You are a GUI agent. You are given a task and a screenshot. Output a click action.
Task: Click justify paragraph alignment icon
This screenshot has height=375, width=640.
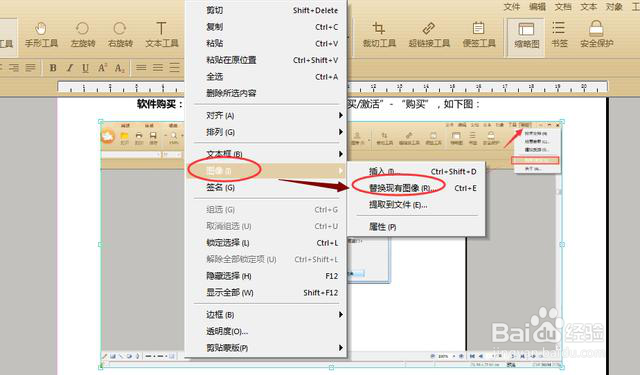pyautogui.click(x=31, y=68)
